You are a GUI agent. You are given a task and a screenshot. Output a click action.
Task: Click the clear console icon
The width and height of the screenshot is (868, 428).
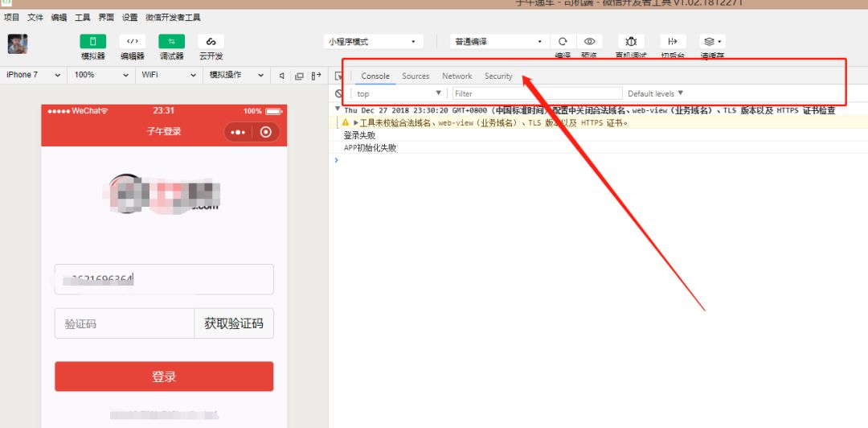pos(339,93)
